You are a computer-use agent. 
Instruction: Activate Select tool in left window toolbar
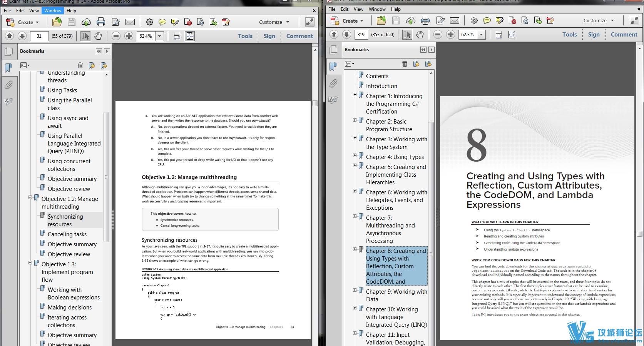(85, 36)
